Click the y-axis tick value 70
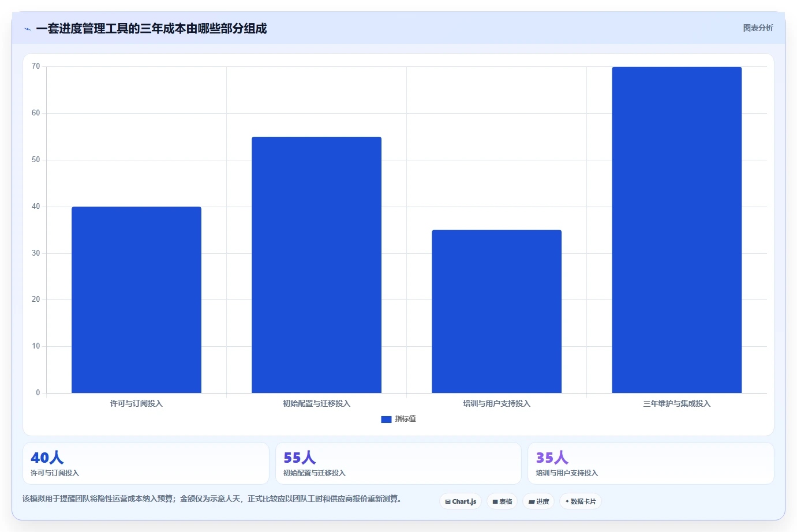Viewport: 797px width, 532px height. pyautogui.click(x=36, y=66)
